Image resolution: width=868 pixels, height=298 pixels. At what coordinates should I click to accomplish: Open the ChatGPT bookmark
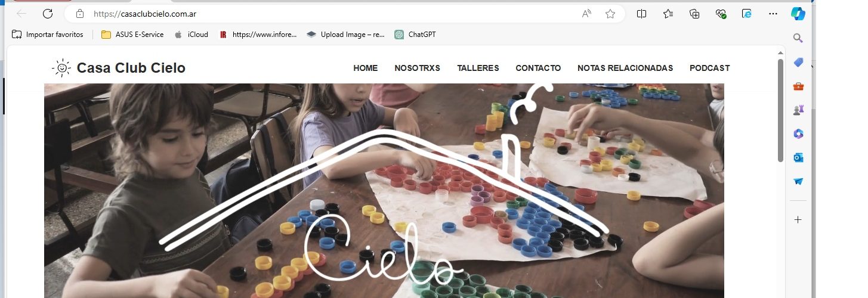[415, 35]
